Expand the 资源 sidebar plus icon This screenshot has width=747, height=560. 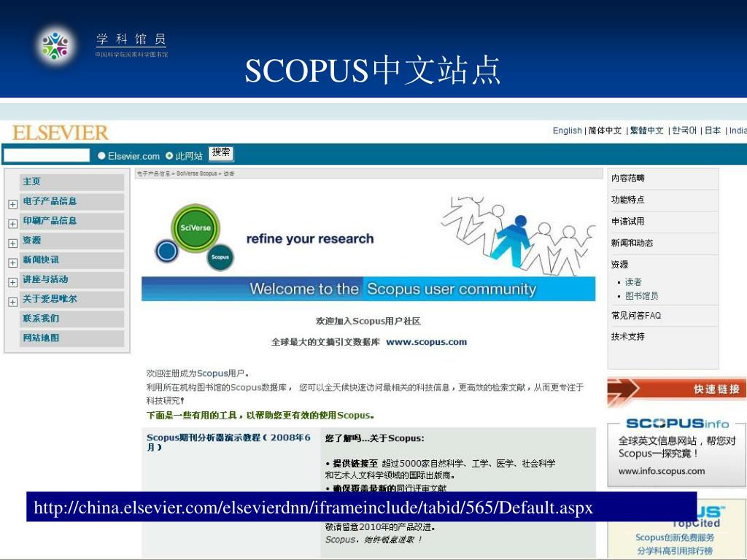13,244
